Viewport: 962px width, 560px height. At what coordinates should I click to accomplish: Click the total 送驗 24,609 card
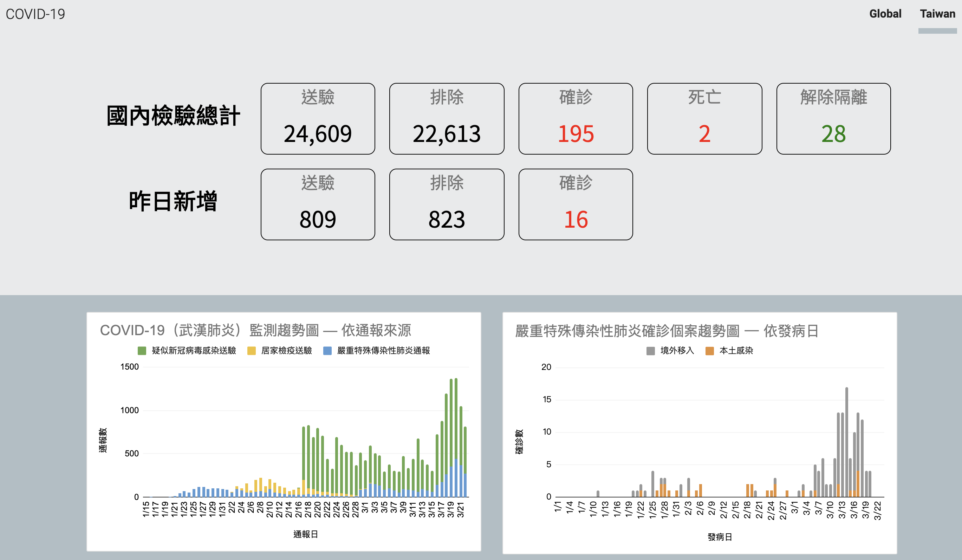(x=318, y=119)
